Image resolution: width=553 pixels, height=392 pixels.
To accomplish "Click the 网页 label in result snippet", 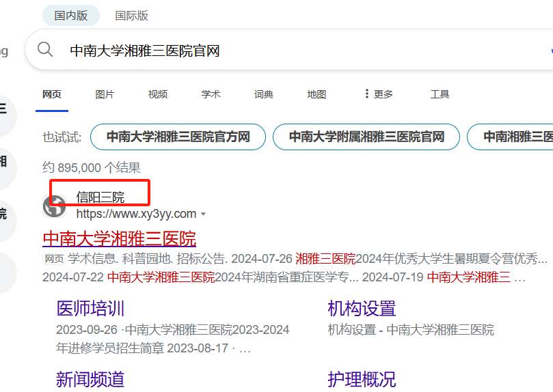I will [x=54, y=259].
